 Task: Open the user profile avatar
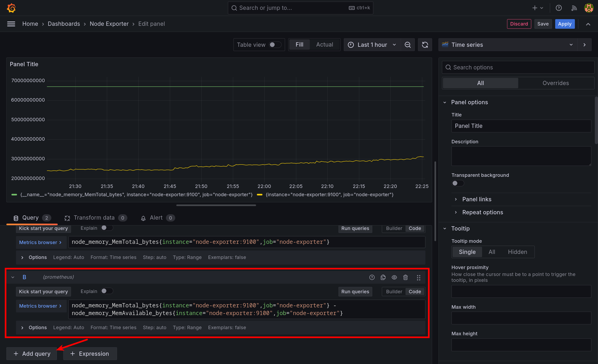[x=589, y=8]
